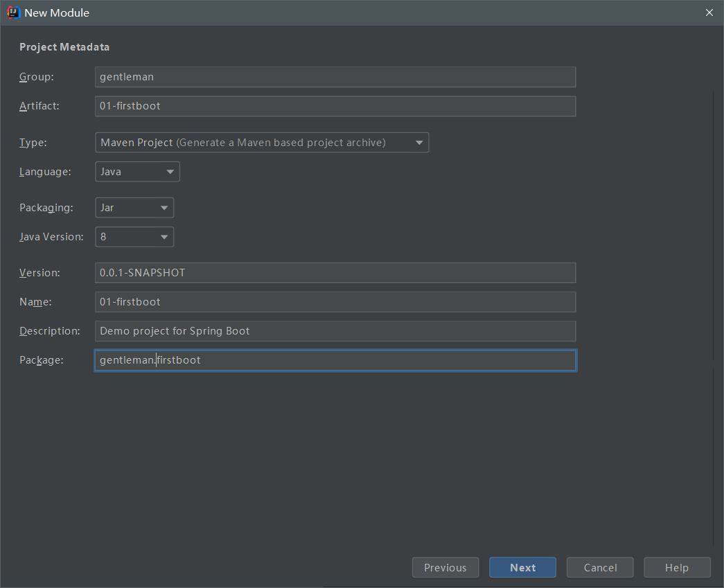724x588 pixels.
Task: Open Help for this dialog
Action: [677, 568]
